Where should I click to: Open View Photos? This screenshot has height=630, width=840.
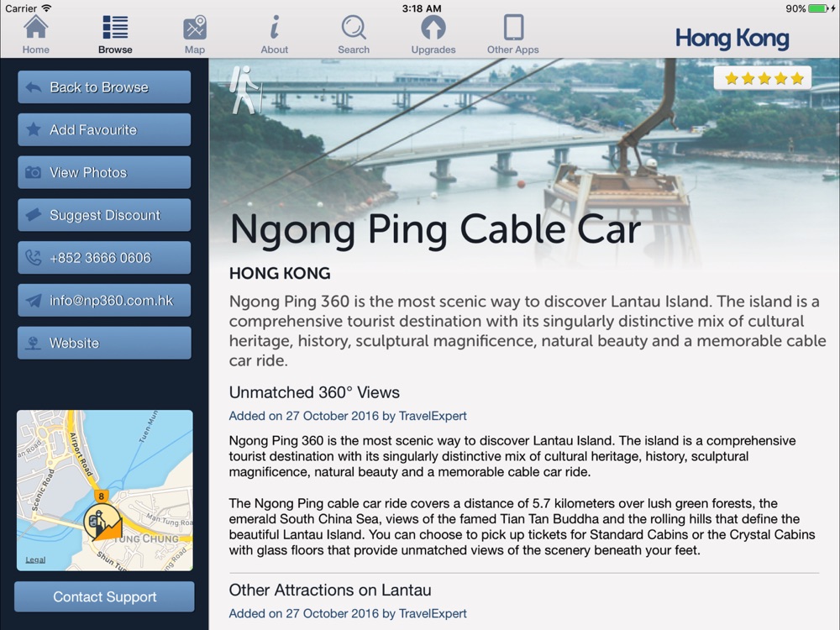click(x=104, y=172)
